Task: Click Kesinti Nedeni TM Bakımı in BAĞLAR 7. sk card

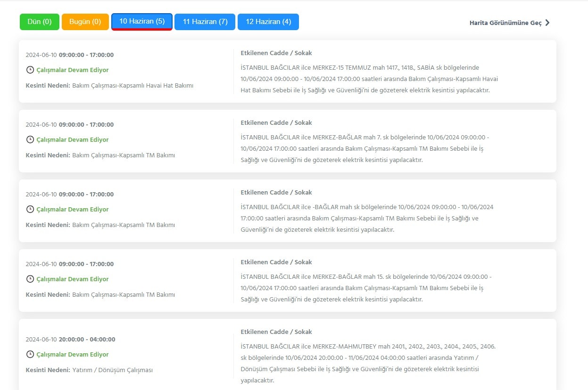Action: click(x=100, y=155)
